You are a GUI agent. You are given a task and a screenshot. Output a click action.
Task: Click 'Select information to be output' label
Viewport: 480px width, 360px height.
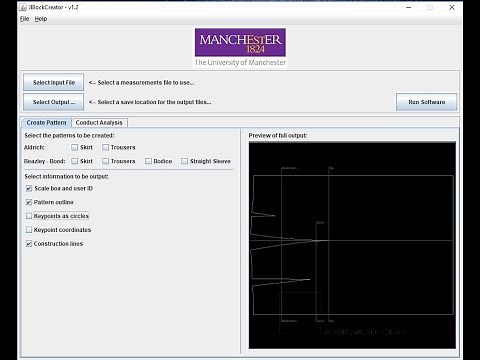click(x=66, y=177)
